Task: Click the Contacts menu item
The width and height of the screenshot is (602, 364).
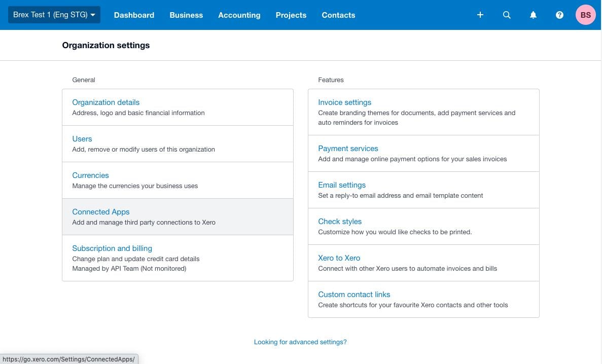Action: tap(338, 15)
